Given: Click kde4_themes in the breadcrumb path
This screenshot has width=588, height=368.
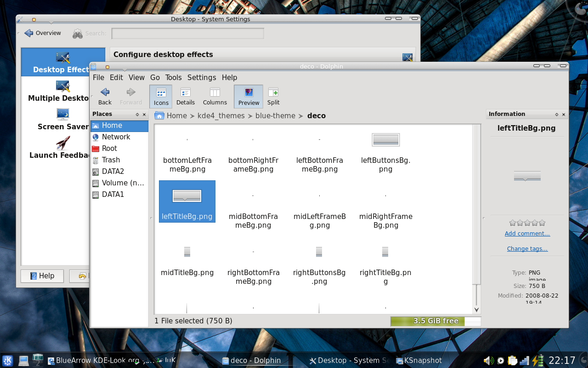Looking at the screenshot, I should [x=221, y=116].
